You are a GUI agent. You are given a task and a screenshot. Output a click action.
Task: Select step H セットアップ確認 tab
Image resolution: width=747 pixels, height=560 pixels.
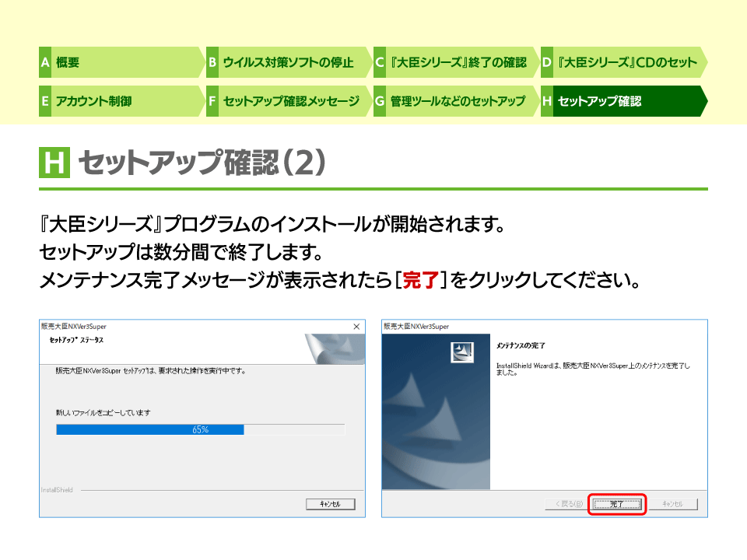(624, 101)
